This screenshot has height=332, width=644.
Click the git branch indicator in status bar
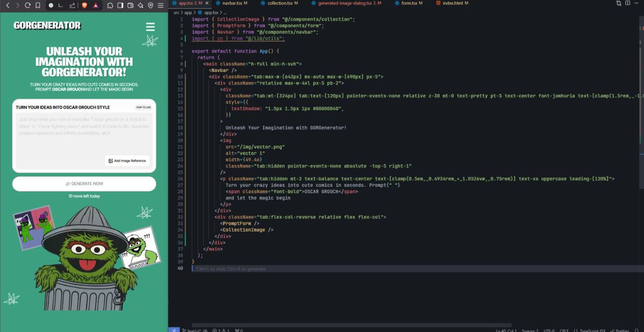pos(192,329)
